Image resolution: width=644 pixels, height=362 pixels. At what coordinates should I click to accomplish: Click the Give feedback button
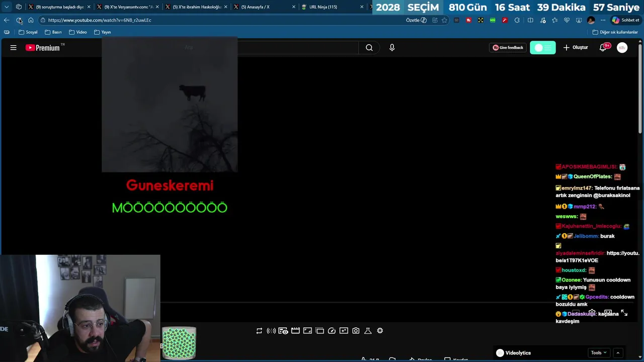click(x=508, y=48)
